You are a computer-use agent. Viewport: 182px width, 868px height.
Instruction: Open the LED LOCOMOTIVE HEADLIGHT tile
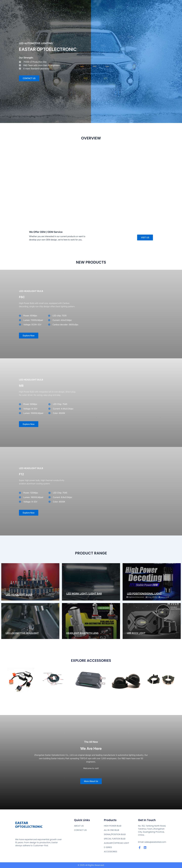click(30, 621)
